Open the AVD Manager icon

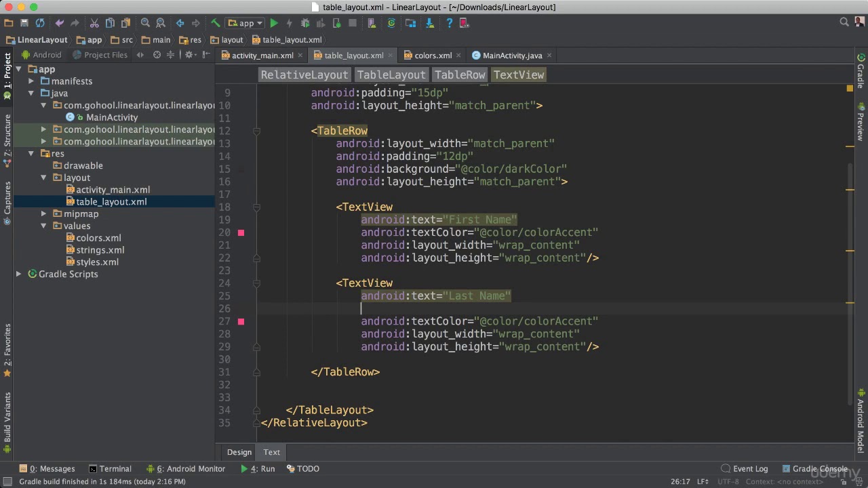click(372, 23)
